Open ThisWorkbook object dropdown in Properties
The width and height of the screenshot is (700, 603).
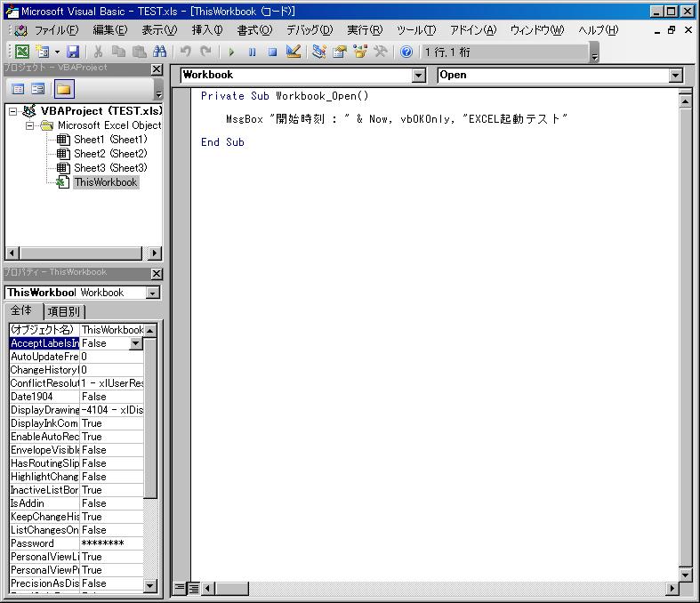(x=153, y=293)
